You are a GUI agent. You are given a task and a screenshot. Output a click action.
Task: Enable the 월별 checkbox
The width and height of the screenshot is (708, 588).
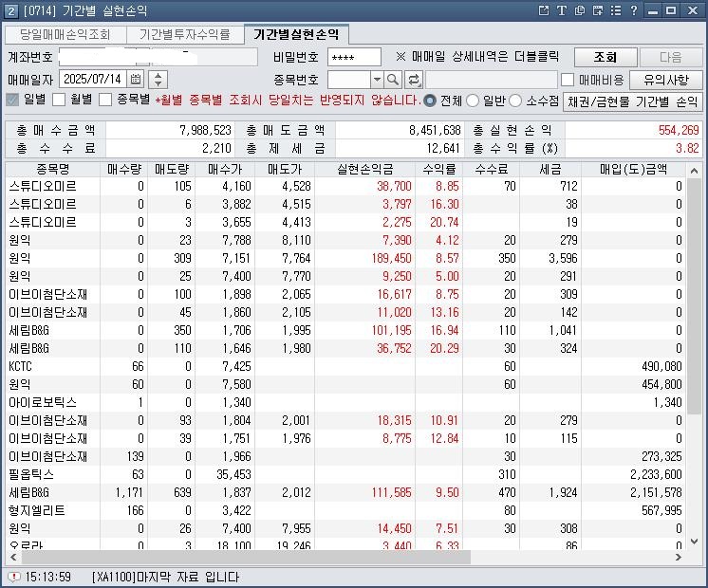[59, 100]
